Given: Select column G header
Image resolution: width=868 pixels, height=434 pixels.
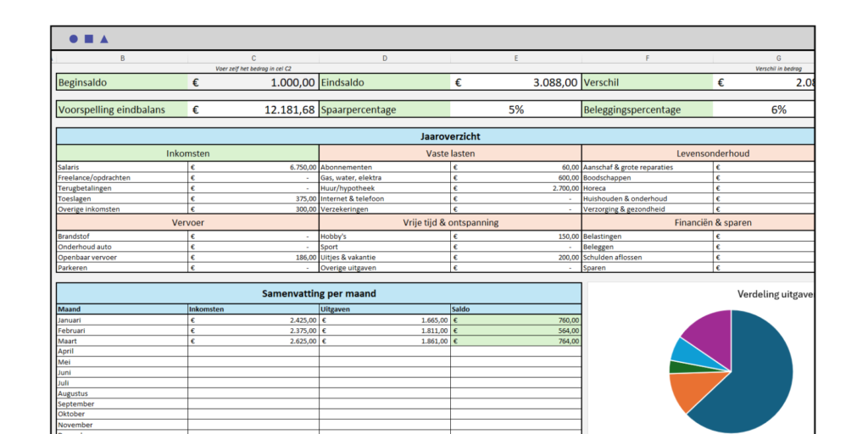Looking at the screenshot, I should (x=764, y=58).
